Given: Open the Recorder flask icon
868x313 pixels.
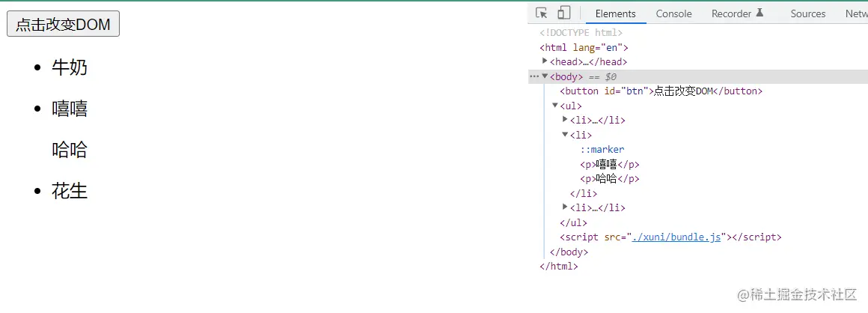Looking at the screenshot, I should (759, 13).
